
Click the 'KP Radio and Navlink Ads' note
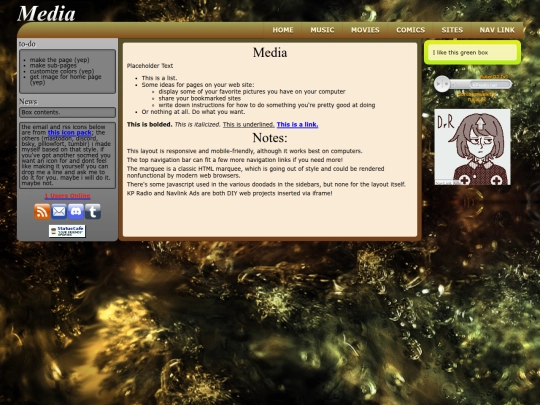pos(229,194)
